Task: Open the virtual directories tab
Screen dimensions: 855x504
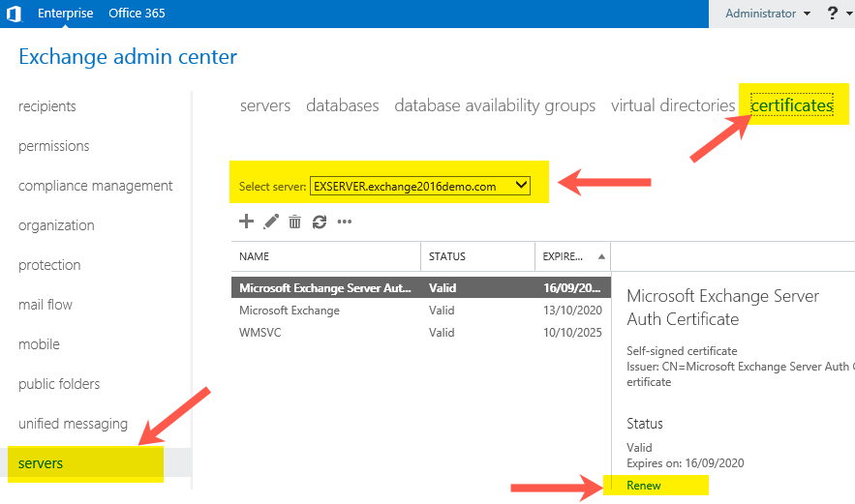Action: tap(672, 105)
